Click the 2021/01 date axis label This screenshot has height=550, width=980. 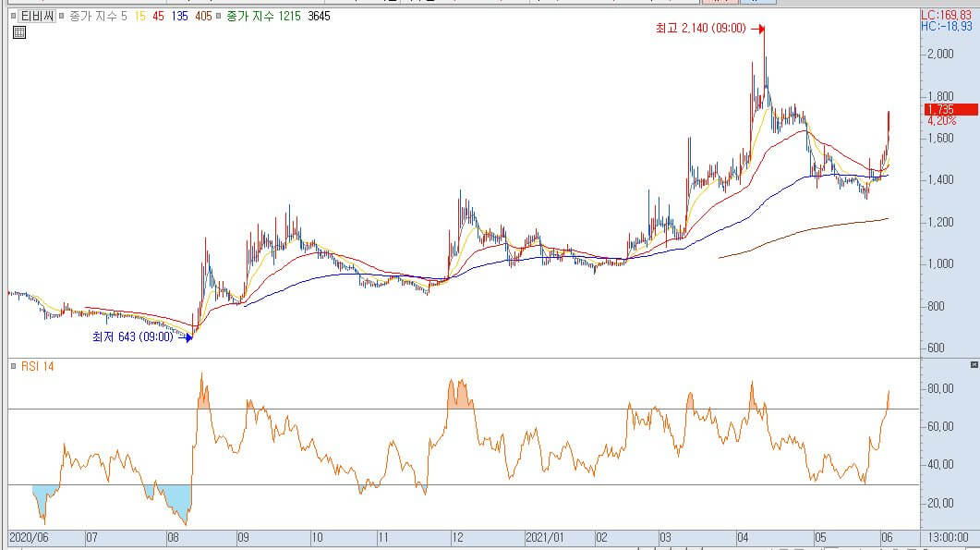[x=544, y=537]
